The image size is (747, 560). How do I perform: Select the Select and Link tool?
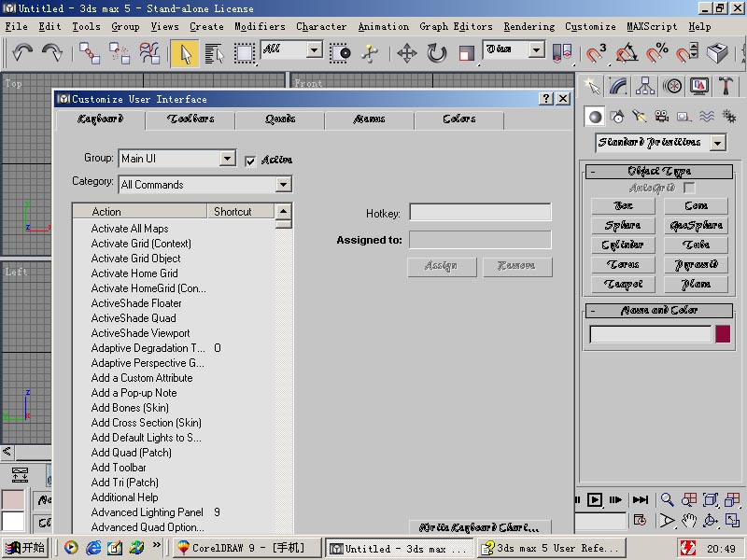pos(89,52)
